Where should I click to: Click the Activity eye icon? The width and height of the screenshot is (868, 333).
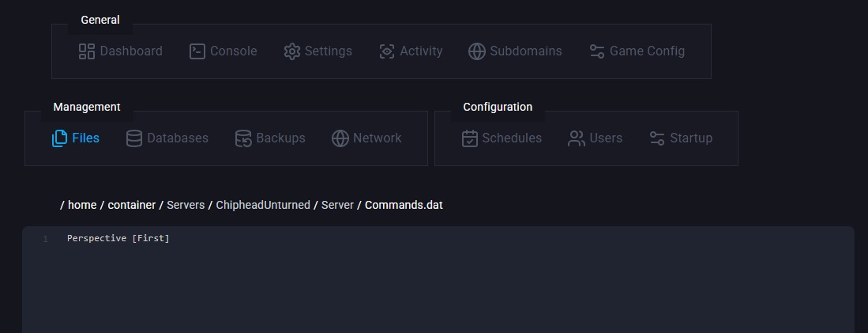[x=387, y=51]
